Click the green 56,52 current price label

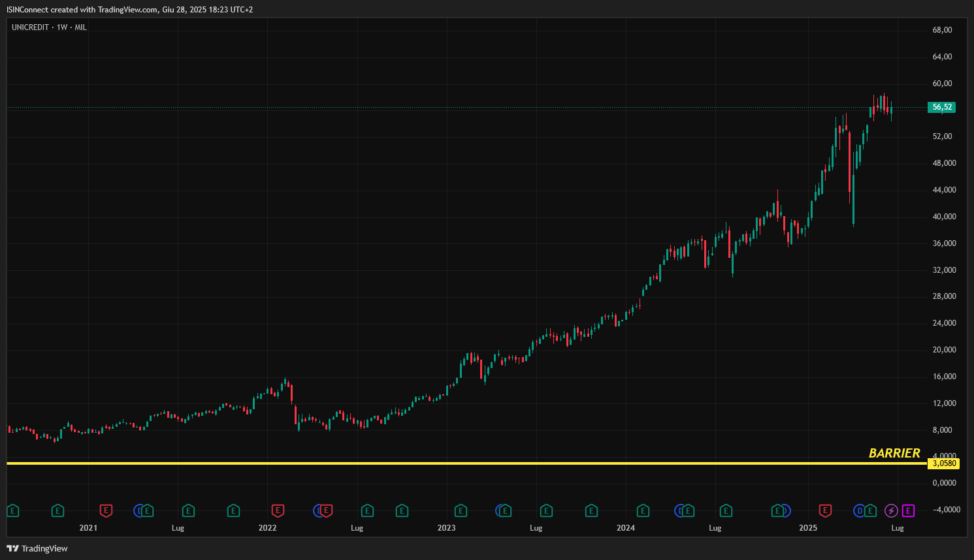(941, 107)
